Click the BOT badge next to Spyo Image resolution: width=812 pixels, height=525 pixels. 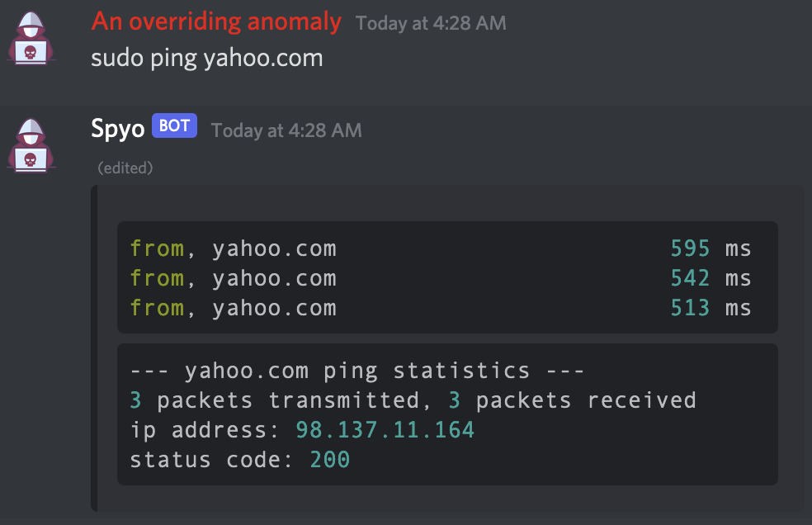pyautogui.click(x=174, y=126)
